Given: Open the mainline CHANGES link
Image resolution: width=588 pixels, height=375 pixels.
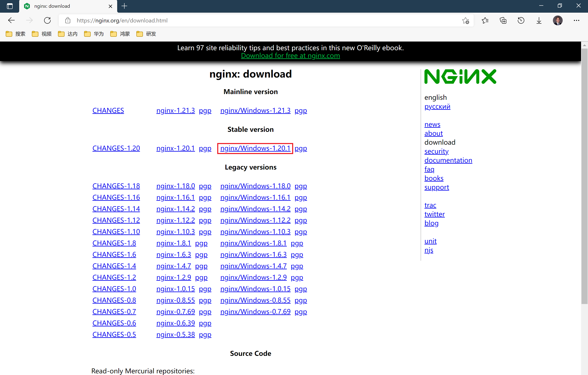Looking at the screenshot, I should [108, 111].
